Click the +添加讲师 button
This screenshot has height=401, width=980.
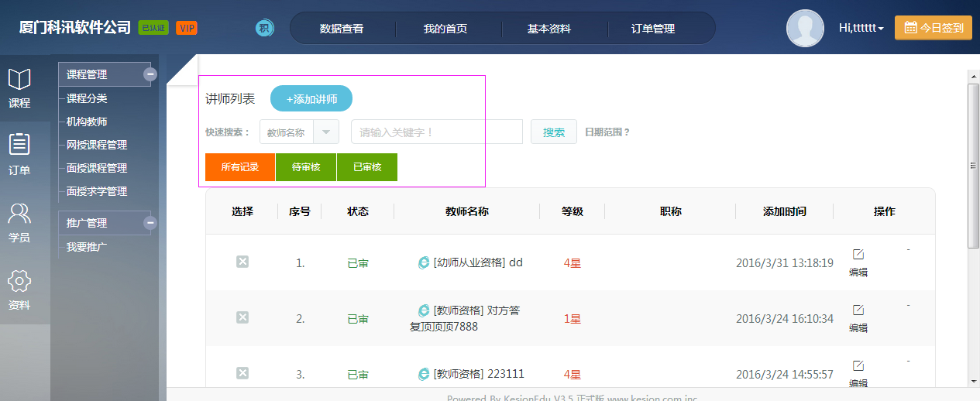(311, 99)
